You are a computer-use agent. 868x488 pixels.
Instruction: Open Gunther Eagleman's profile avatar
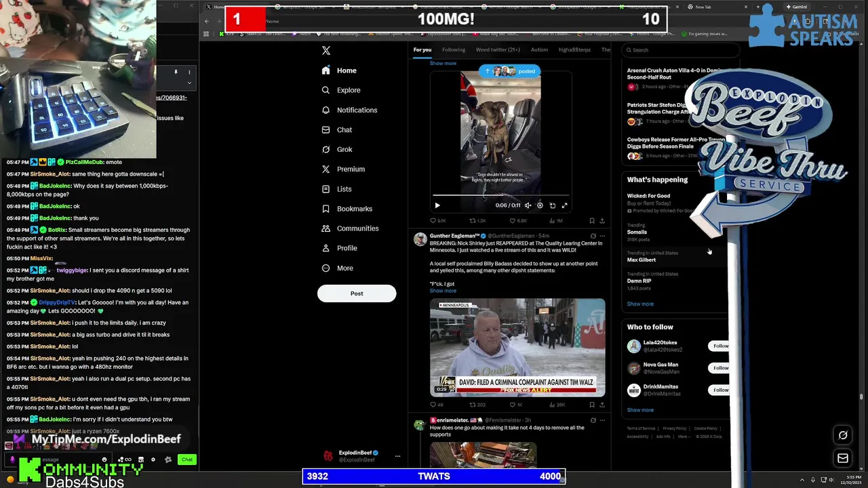coord(420,239)
